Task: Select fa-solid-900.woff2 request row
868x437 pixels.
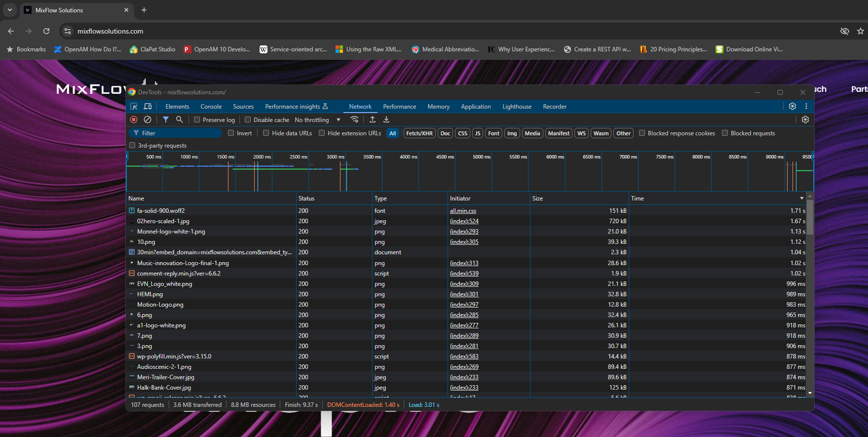Action: point(466,211)
